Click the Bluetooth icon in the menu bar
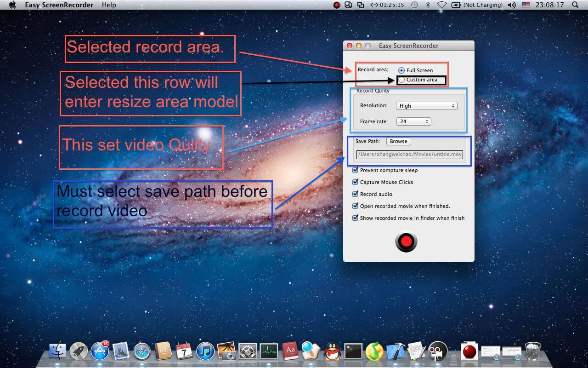Viewport: 588px width, 368px height. coord(428,5)
